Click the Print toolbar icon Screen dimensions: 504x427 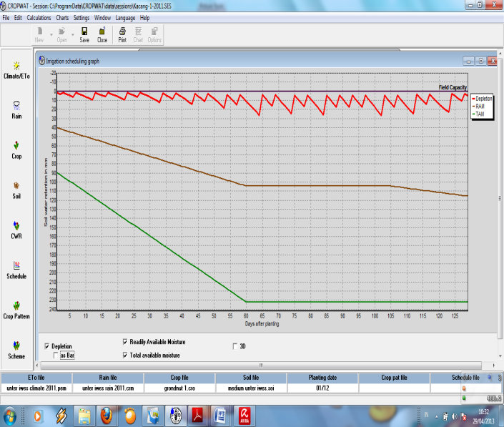(x=122, y=34)
